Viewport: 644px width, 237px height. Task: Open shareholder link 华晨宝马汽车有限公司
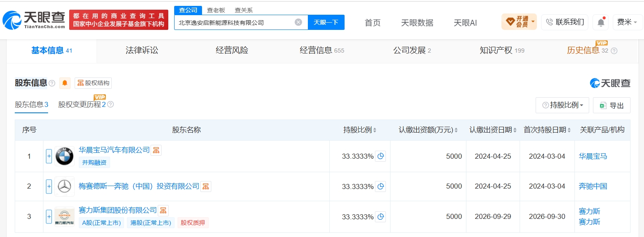click(114, 150)
